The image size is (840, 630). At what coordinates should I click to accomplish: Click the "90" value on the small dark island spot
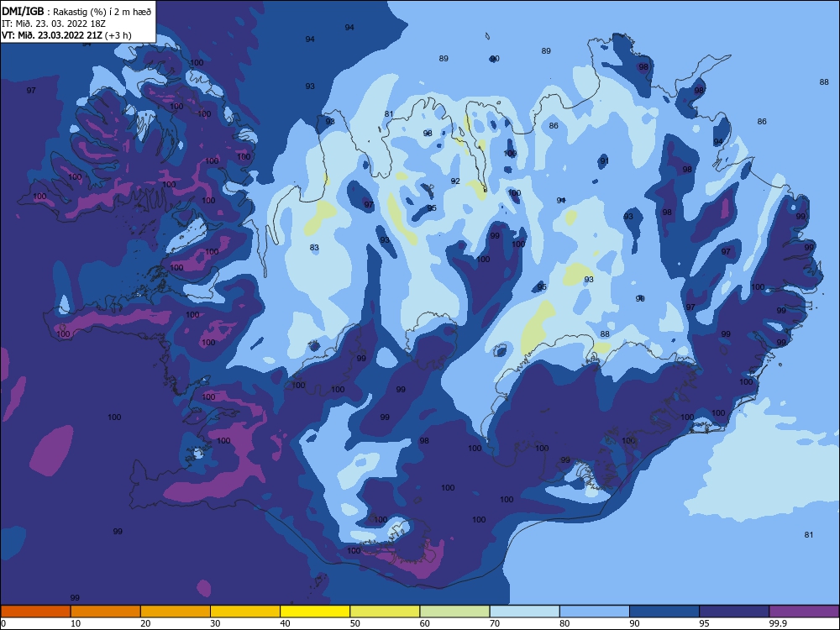point(495,59)
